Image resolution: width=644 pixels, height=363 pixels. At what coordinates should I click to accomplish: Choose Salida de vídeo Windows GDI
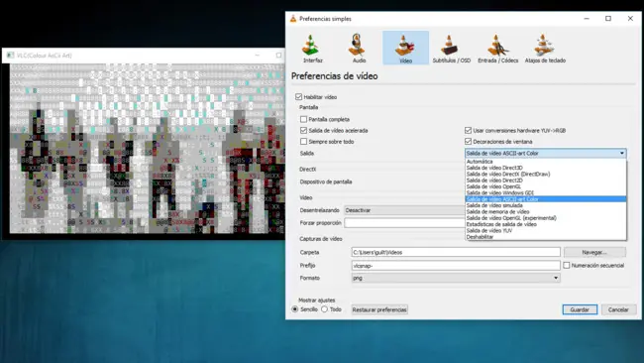coord(546,192)
